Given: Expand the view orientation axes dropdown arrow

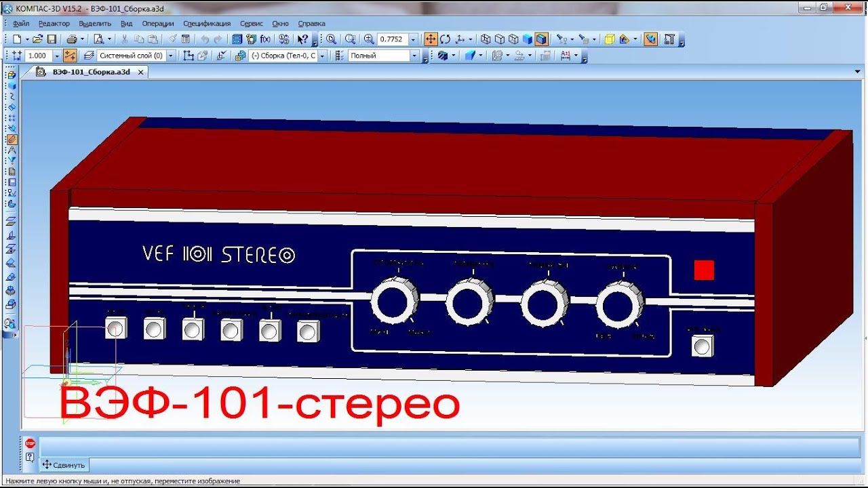Looking at the screenshot, I should pyautogui.click(x=471, y=39).
